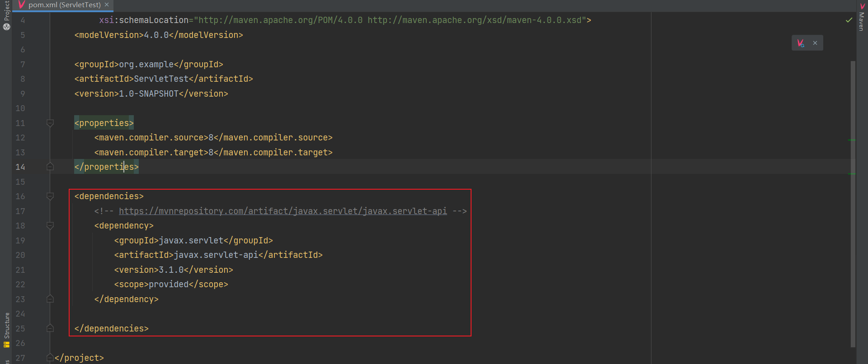Screen dimensions: 868x364
Task: Click the version 3.1.0 line
Action: (x=174, y=270)
